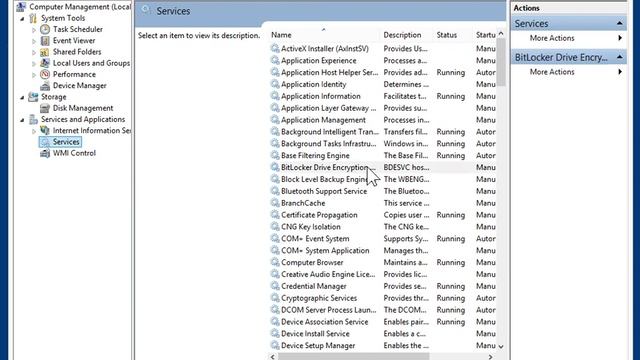Sort services by Startup Type column
This screenshot has width=640, height=360.
pyautogui.click(x=485, y=35)
